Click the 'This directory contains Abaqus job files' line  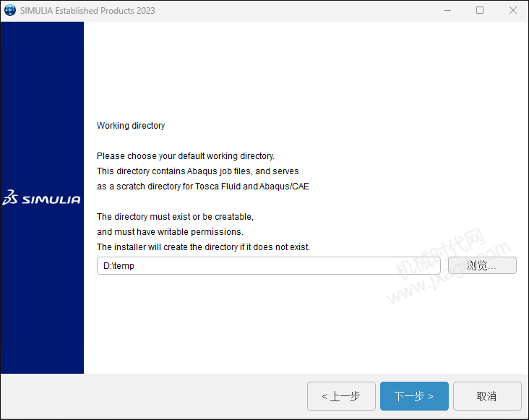[198, 171]
